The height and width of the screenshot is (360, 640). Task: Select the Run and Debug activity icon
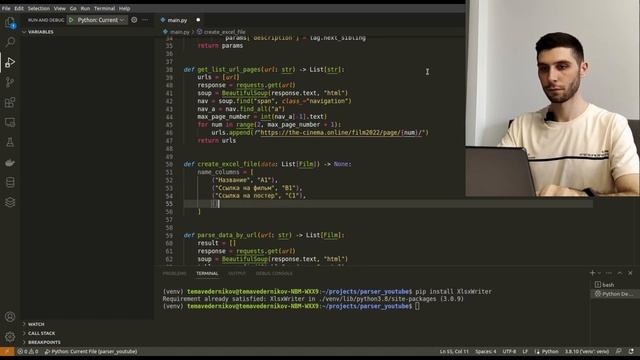point(10,62)
